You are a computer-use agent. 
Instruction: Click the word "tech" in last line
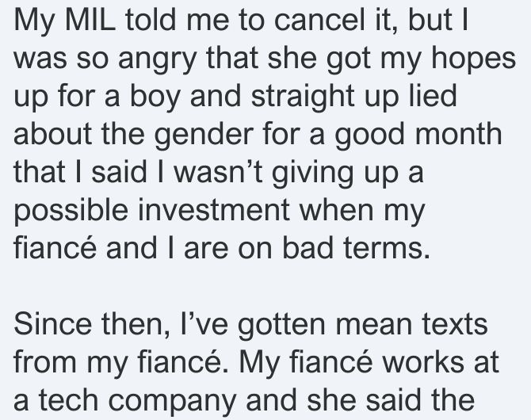point(68,400)
